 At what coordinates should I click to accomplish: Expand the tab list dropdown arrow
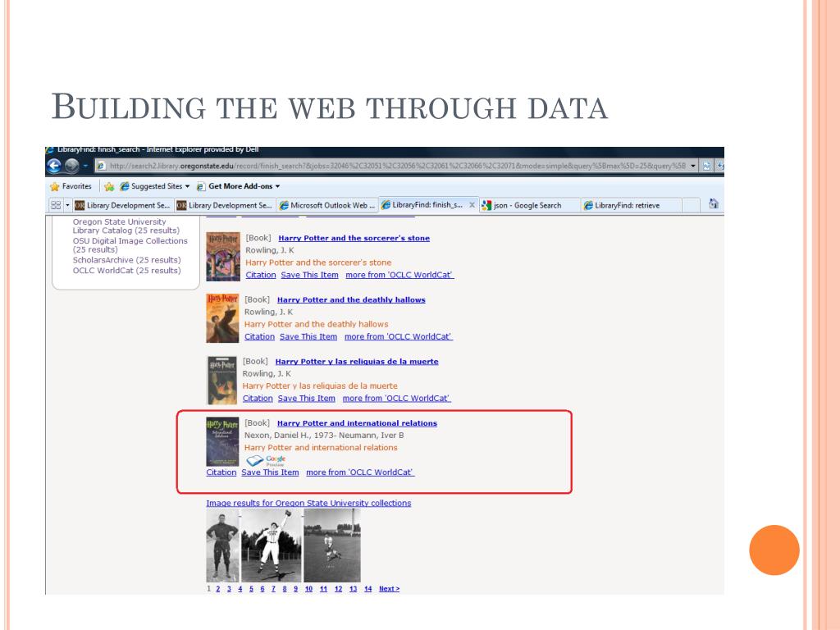pos(67,205)
